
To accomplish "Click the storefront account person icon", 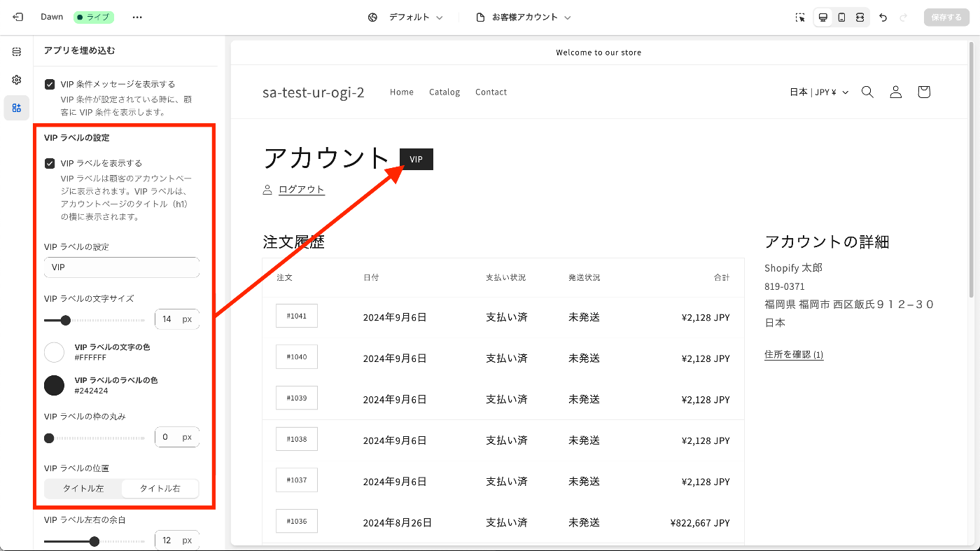I will coord(895,92).
